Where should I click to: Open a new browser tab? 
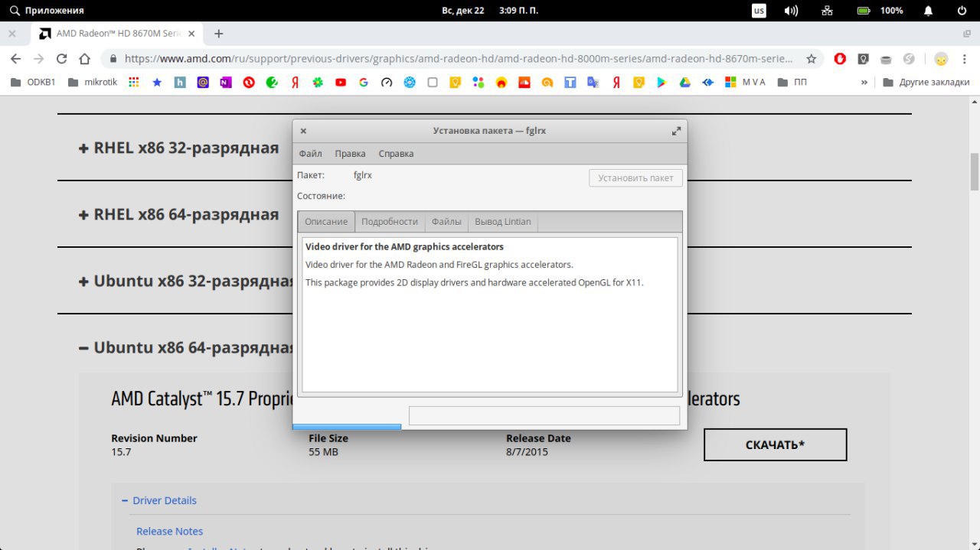coord(218,34)
